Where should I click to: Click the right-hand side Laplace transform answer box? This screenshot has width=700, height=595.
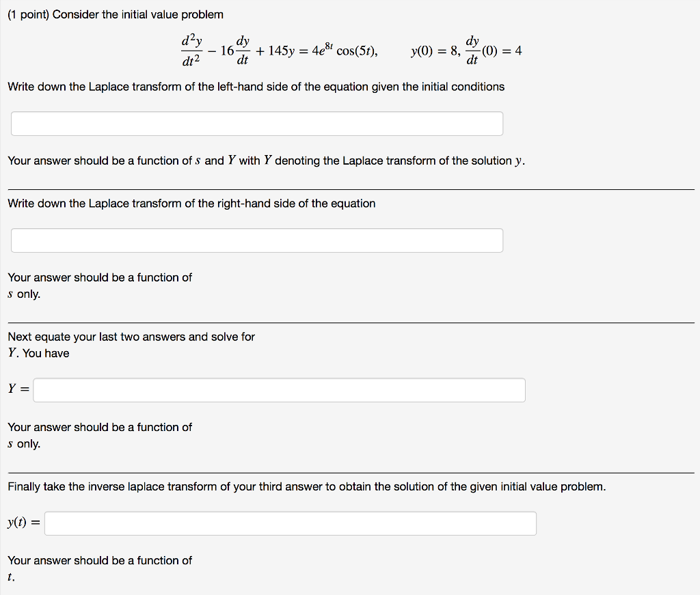pos(256,240)
